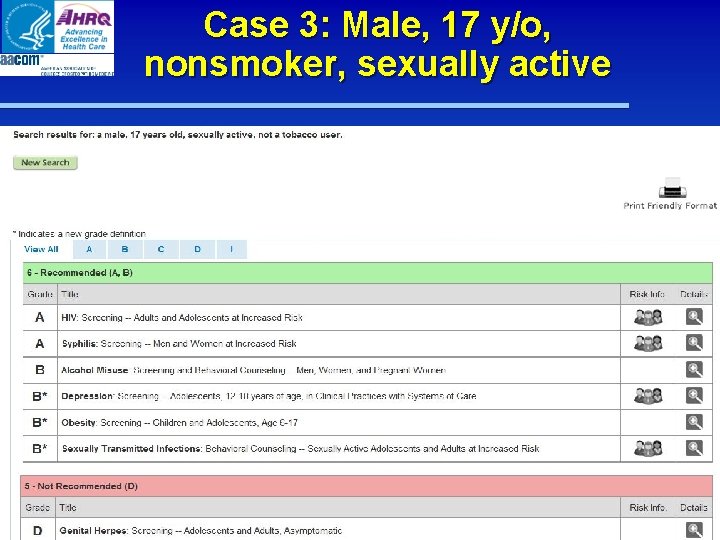
Task: View details for HIV Screening row
Action: (x=694, y=317)
